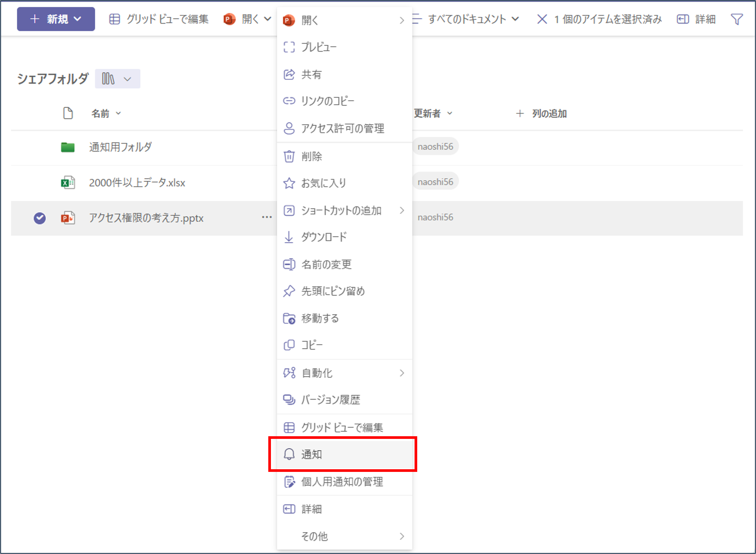The height and width of the screenshot is (554, 756).
Task: Click 列の追加 to add a column
Action: [541, 114]
